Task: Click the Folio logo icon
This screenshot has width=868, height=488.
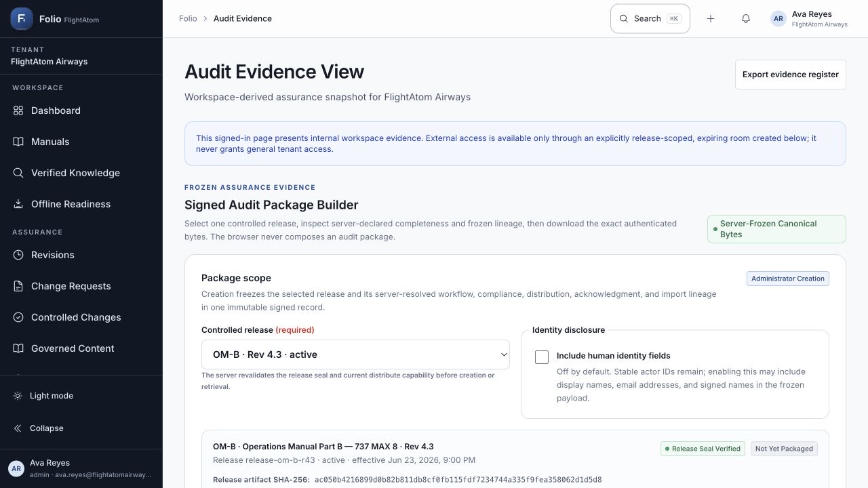Action: (x=22, y=19)
